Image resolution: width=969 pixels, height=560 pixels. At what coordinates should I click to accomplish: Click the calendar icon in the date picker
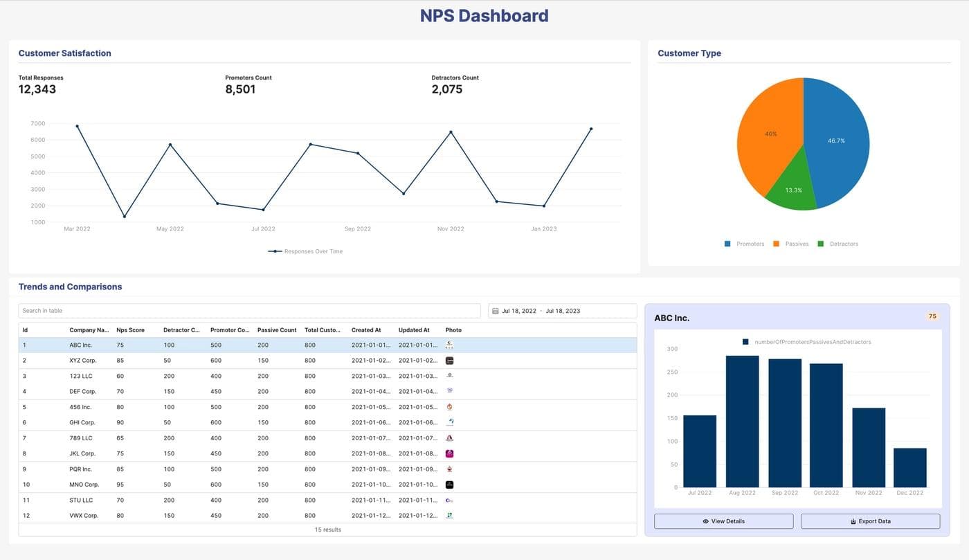pos(494,309)
